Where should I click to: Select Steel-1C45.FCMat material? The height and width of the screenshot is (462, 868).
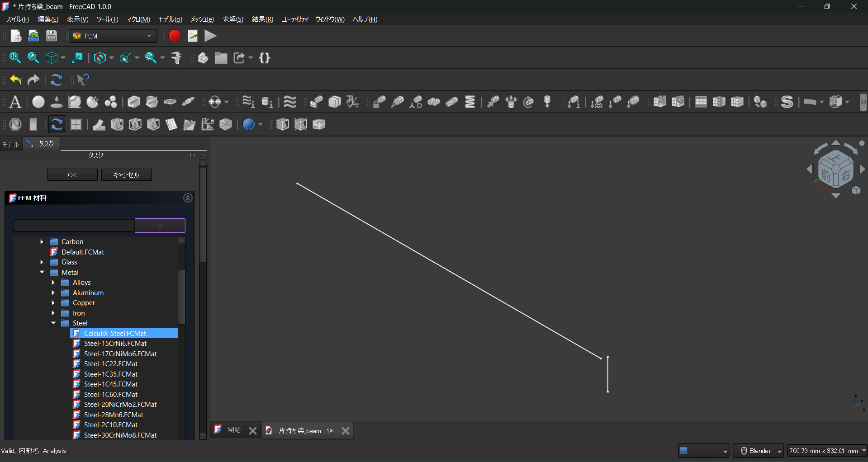(x=111, y=384)
